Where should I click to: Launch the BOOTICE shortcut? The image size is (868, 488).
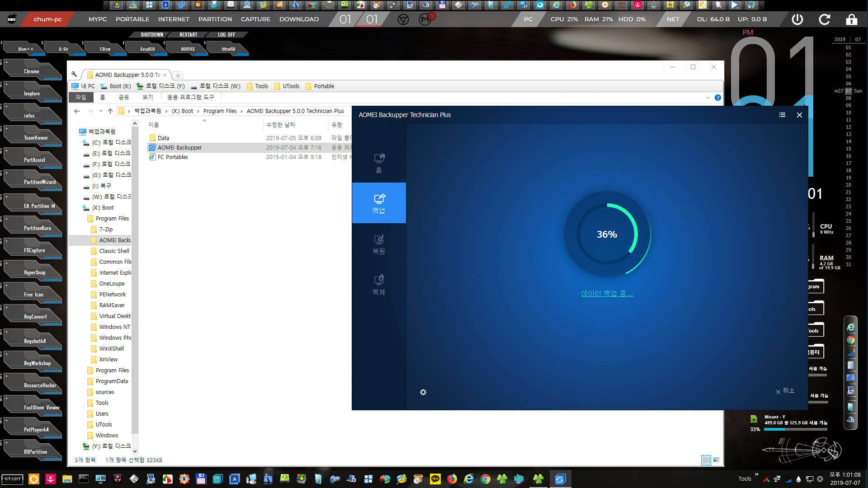188,49
